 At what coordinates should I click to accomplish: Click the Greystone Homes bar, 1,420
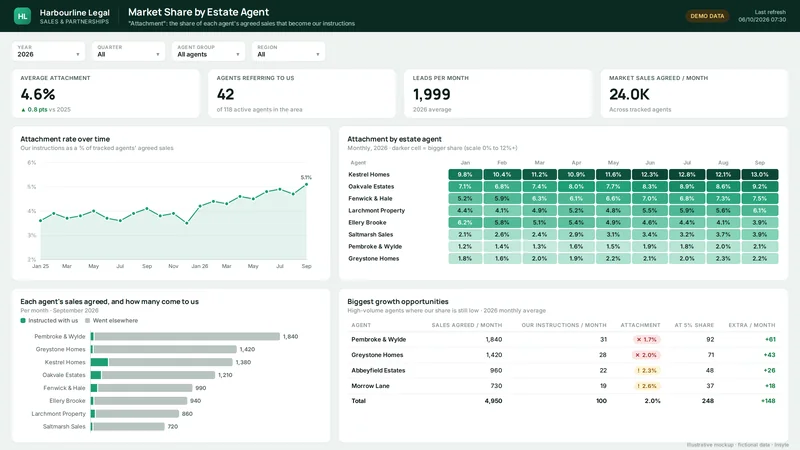(x=164, y=349)
